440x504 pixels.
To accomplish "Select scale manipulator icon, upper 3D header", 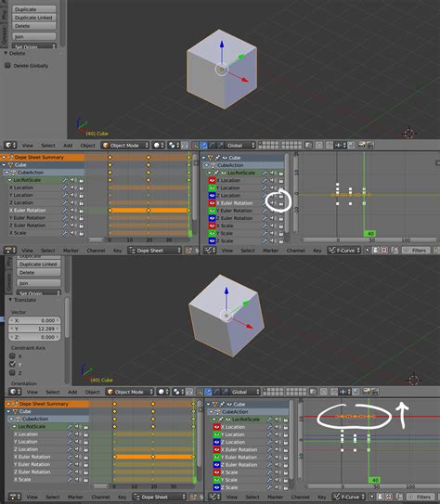I will point(221,146).
